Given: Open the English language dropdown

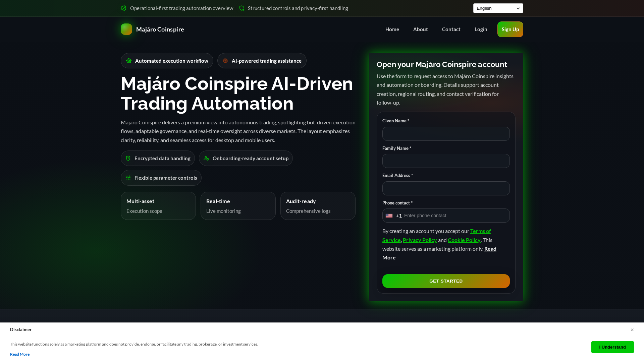Looking at the screenshot, I should [498, 8].
